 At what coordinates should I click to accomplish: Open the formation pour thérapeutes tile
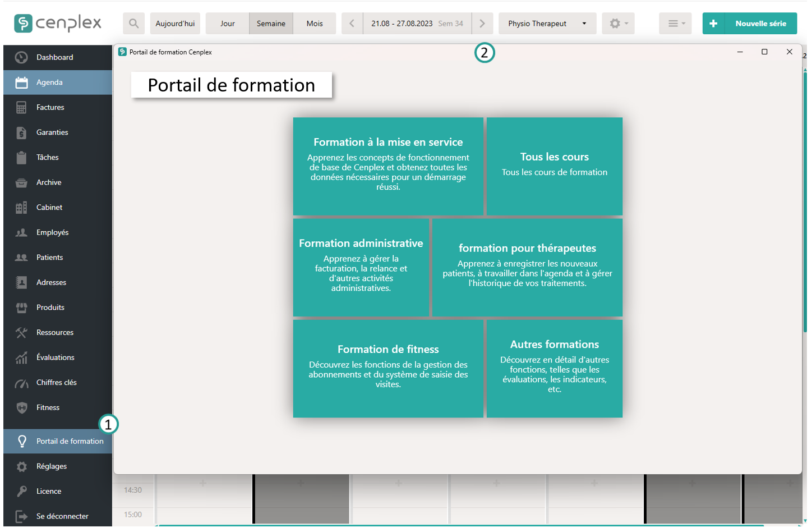pos(528,267)
